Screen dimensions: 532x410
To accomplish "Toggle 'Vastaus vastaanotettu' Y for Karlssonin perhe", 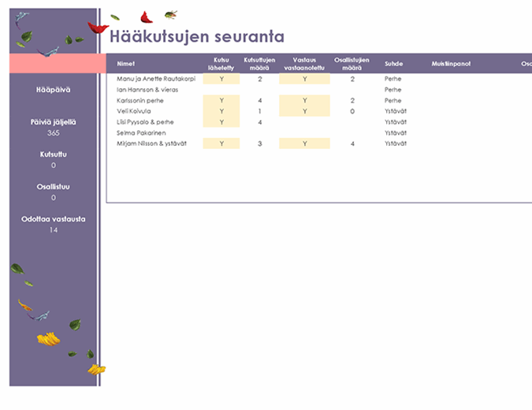I will click(303, 101).
